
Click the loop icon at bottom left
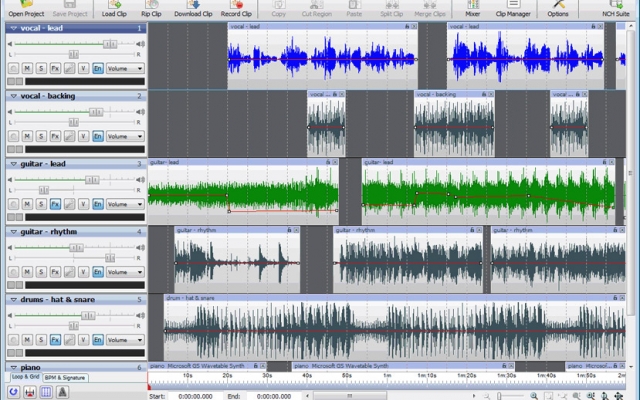[13, 392]
